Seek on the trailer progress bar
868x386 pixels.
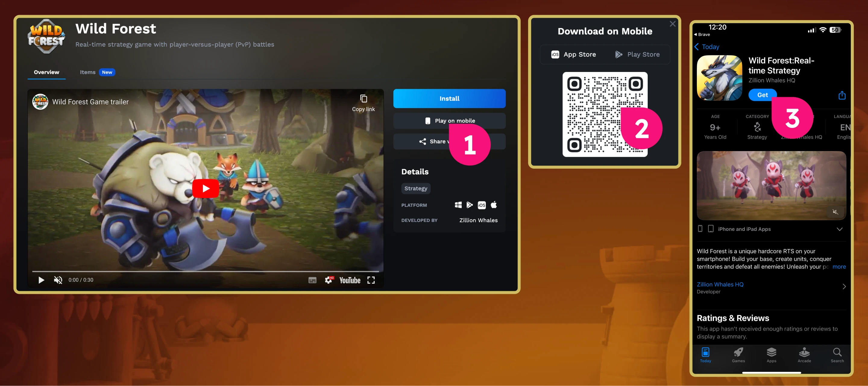(x=206, y=271)
